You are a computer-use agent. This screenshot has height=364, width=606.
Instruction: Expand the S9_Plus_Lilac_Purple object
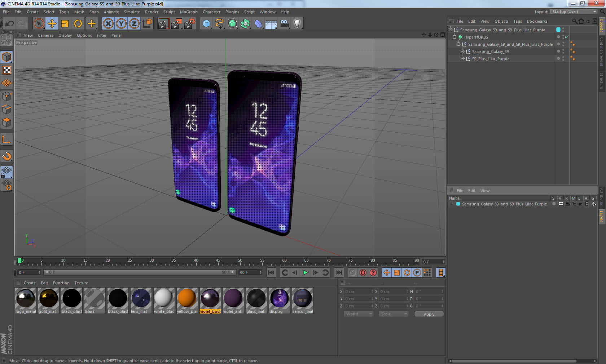462,58
